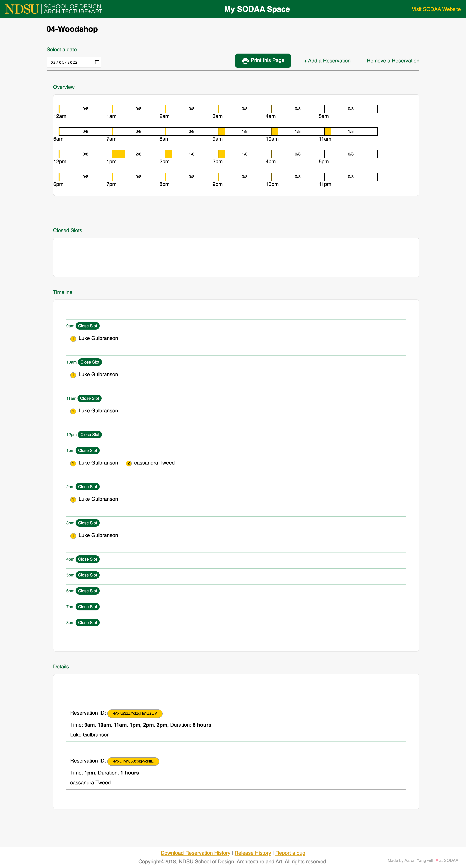Click - Remove a Reservation
The image size is (466, 868).
pyautogui.click(x=391, y=61)
